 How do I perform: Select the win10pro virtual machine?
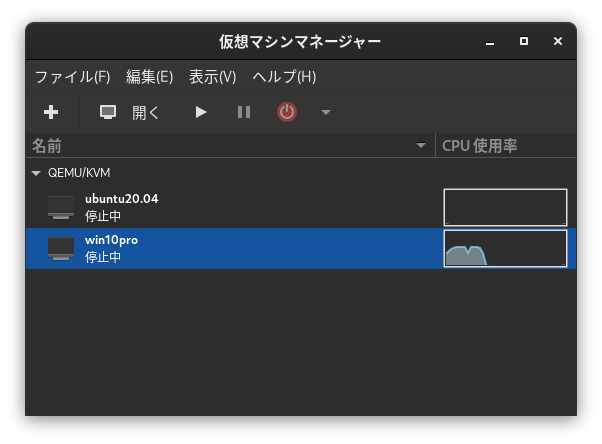coord(301,249)
